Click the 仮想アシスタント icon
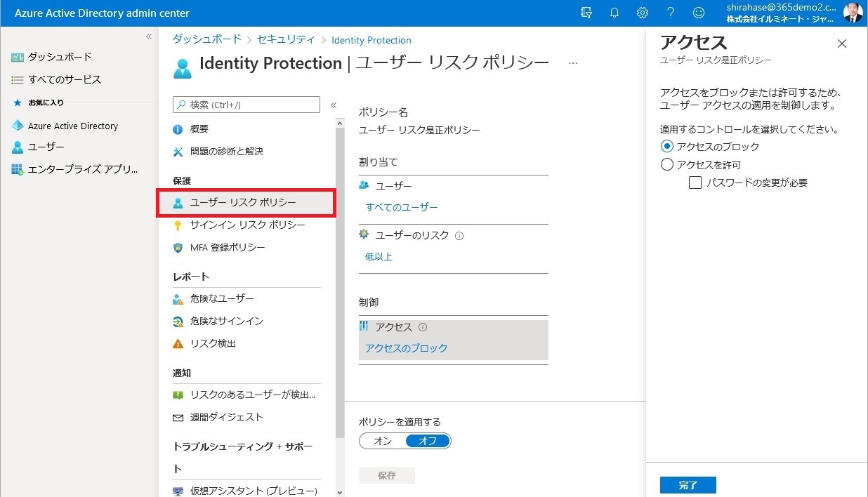868x497 pixels. coord(178,491)
